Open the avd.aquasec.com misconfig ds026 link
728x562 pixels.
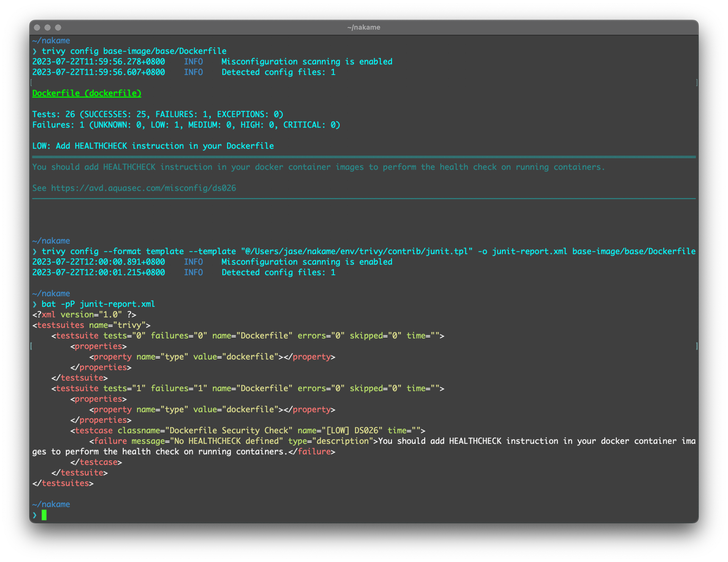pos(143,188)
